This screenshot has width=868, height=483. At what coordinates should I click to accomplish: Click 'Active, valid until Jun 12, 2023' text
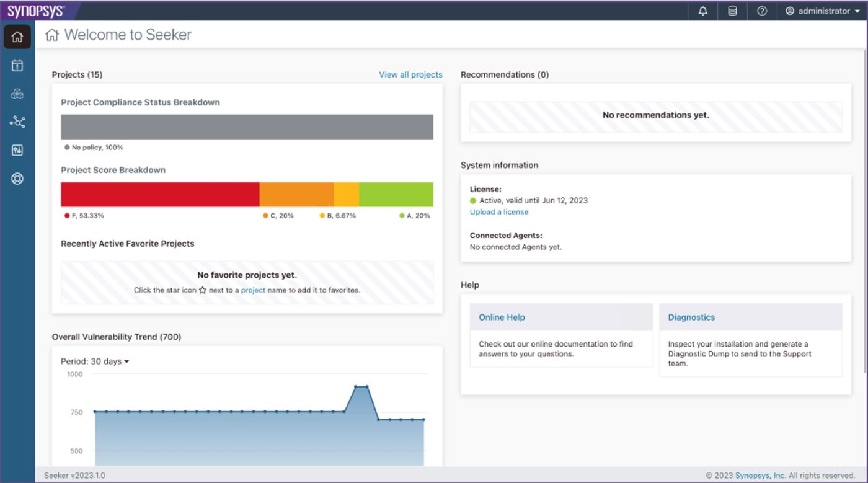pyautogui.click(x=533, y=201)
